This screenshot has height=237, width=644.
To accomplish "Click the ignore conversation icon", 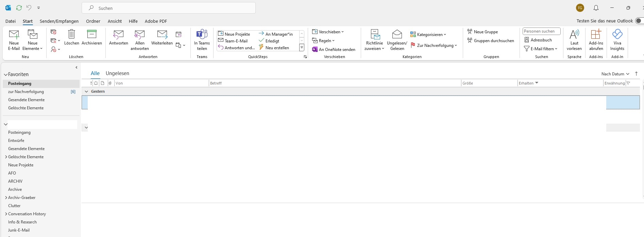I will tap(53, 32).
